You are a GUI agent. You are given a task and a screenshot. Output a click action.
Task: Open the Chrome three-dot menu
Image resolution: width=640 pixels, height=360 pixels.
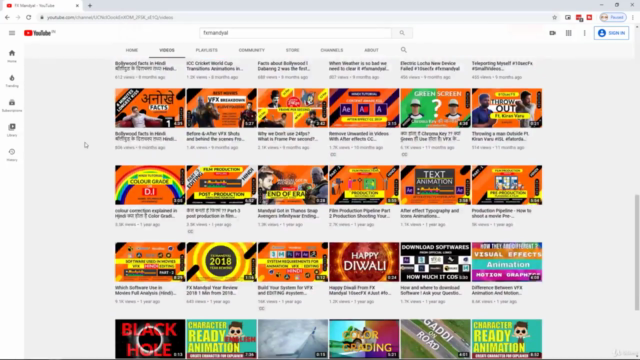point(633,17)
